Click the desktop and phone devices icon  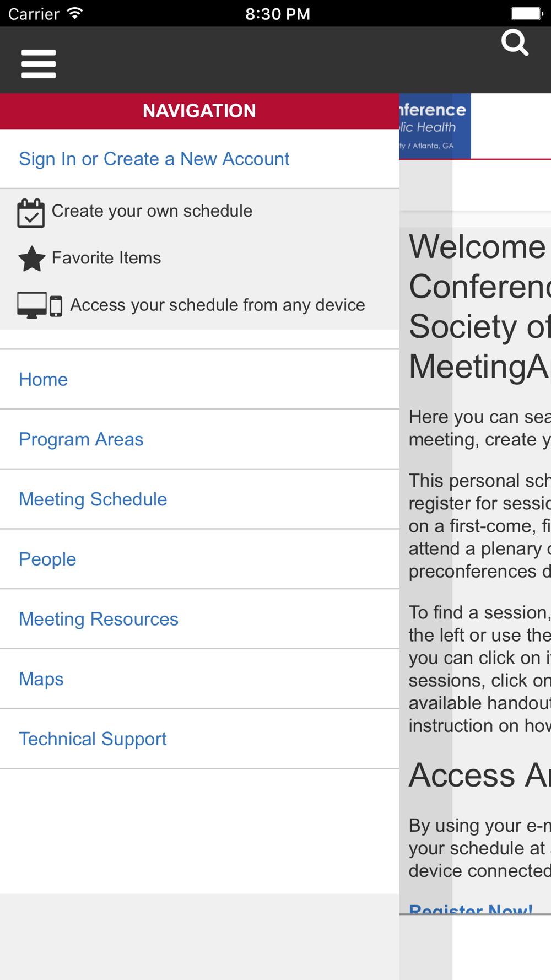click(x=40, y=305)
